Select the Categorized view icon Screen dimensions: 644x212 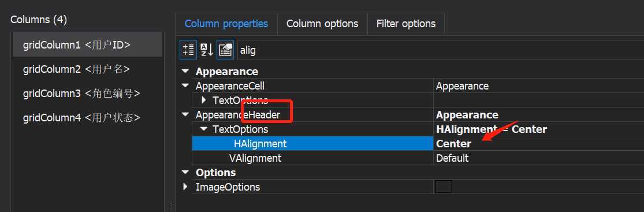click(188, 50)
